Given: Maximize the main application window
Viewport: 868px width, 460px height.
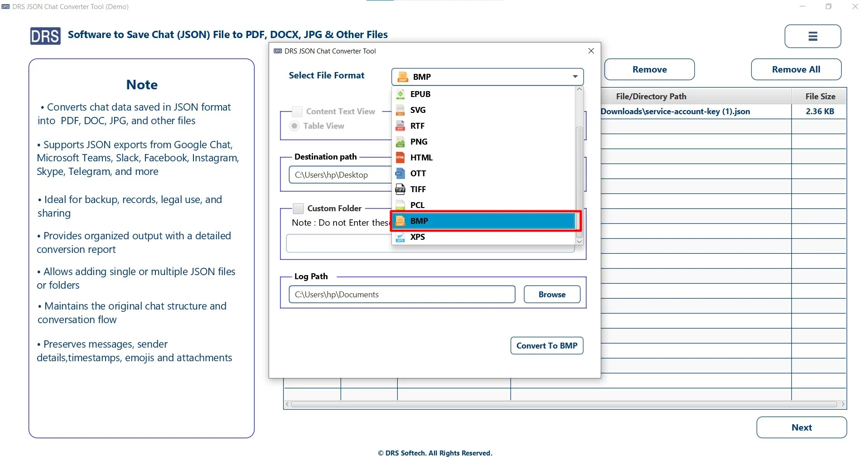Looking at the screenshot, I should click(829, 6).
